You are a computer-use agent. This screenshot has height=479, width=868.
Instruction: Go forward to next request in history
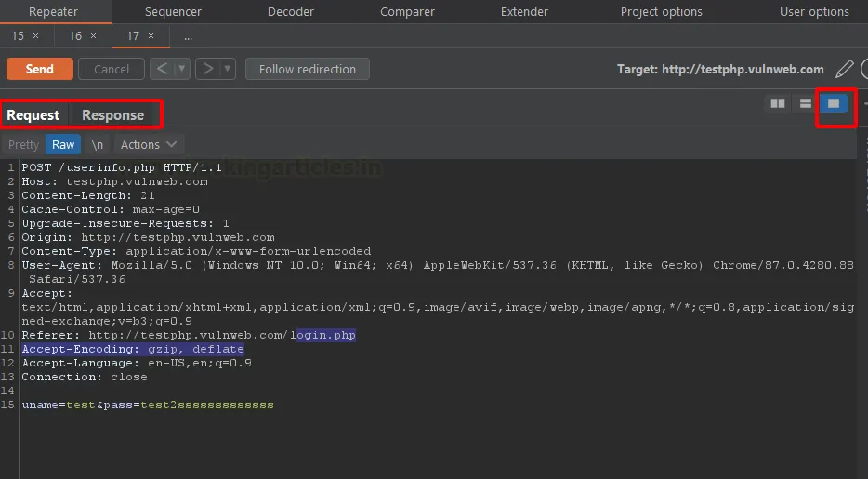(206, 69)
